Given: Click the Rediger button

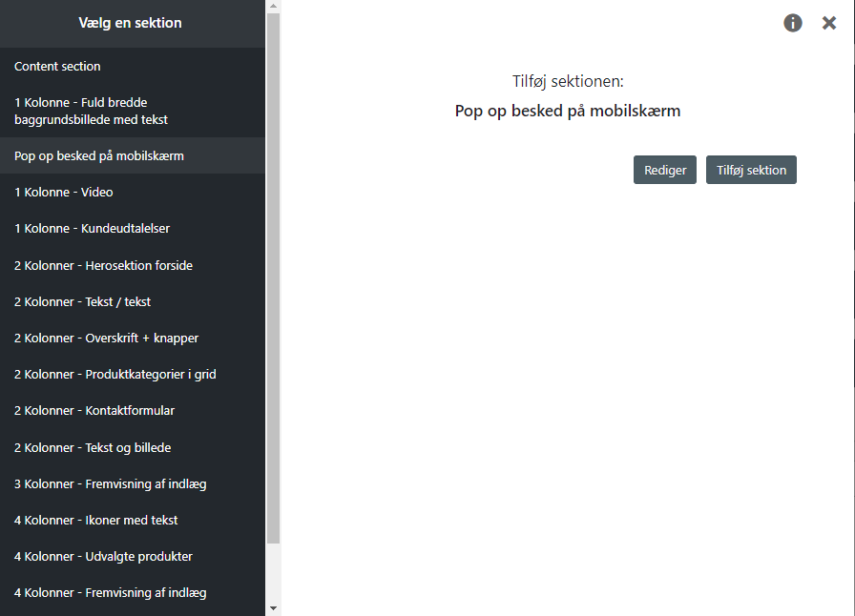Looking at the screenshot, I should [x=665, y=170].
